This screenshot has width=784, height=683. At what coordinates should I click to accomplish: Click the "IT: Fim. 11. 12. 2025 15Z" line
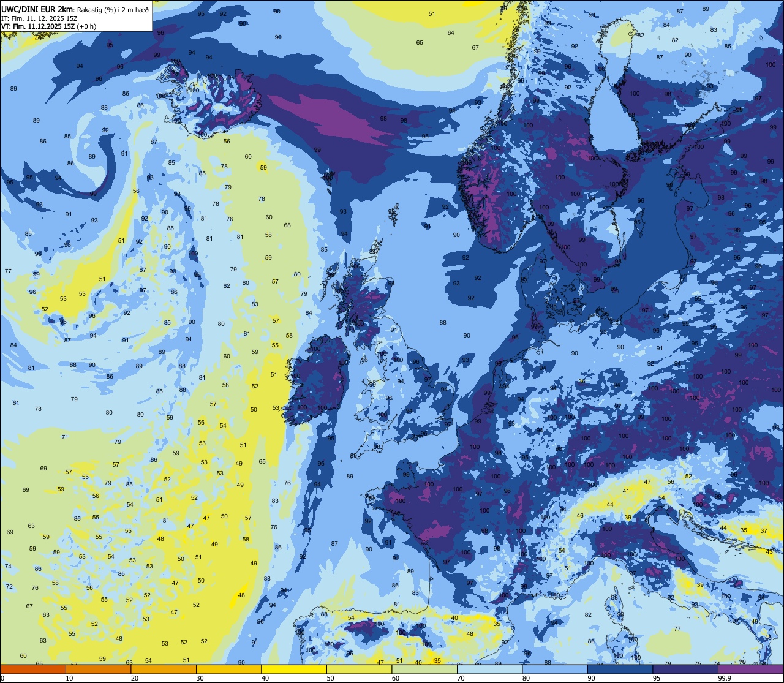[39, 18]
